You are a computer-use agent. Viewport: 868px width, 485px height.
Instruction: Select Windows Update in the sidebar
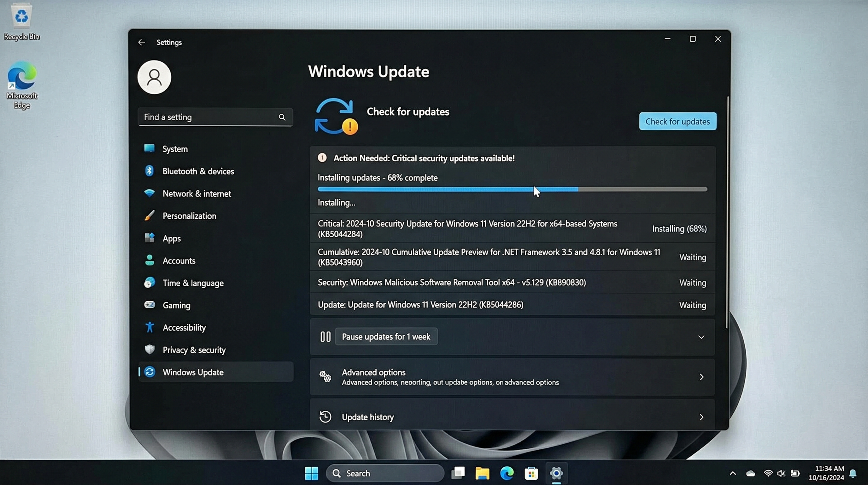pyautogui.click(x=193, y=372)
